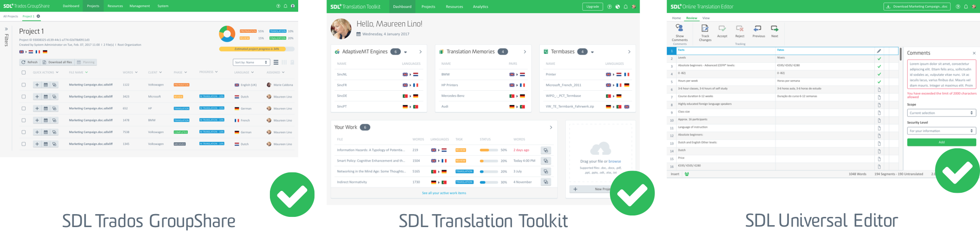Open the help icon in Translation Toolkit header

coord(609,6)
